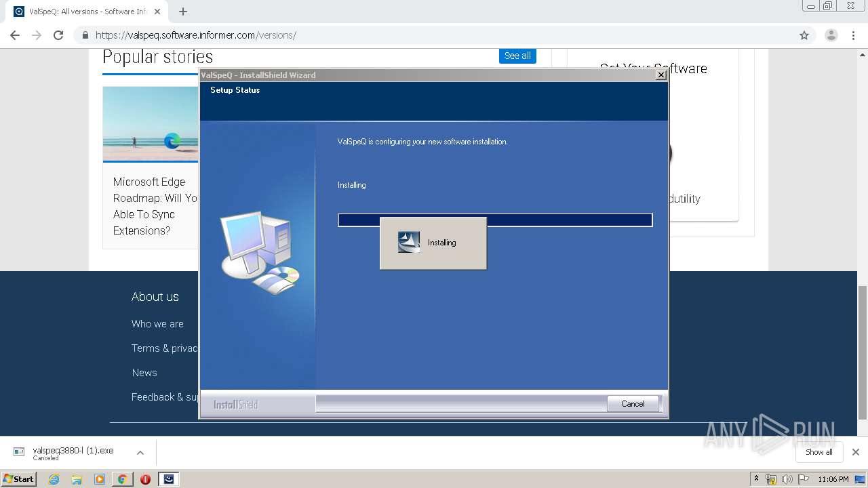
Task: Click the taskbar clock 11:06 PM
Action: [x=833, y=479]
